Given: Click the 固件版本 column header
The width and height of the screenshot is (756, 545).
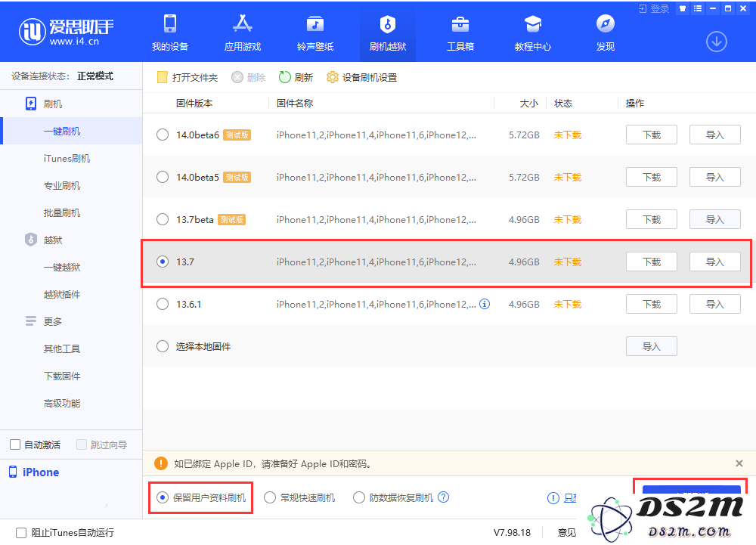Looking at the screenshot, I should tap(194, 103).
